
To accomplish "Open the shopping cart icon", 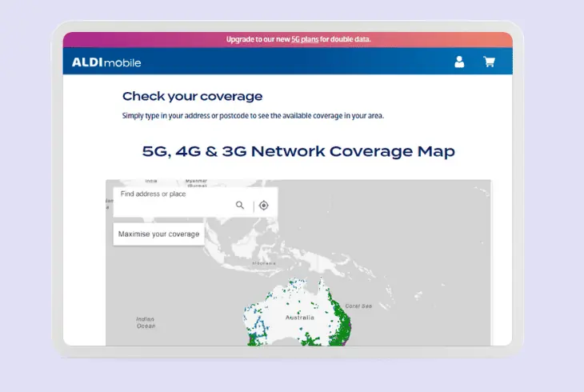I will [x=489, y=62].
